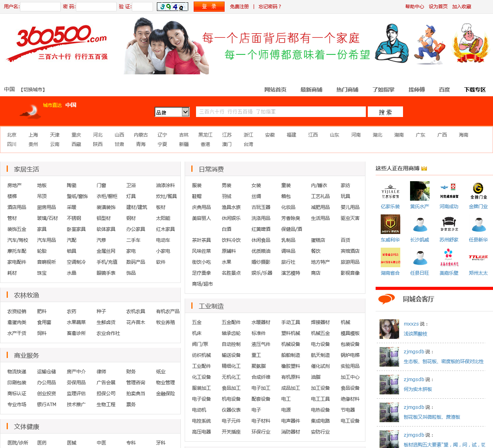493x448 pixels.
Task: Click the captcha verification image
Action: click(x=173, y=7)
